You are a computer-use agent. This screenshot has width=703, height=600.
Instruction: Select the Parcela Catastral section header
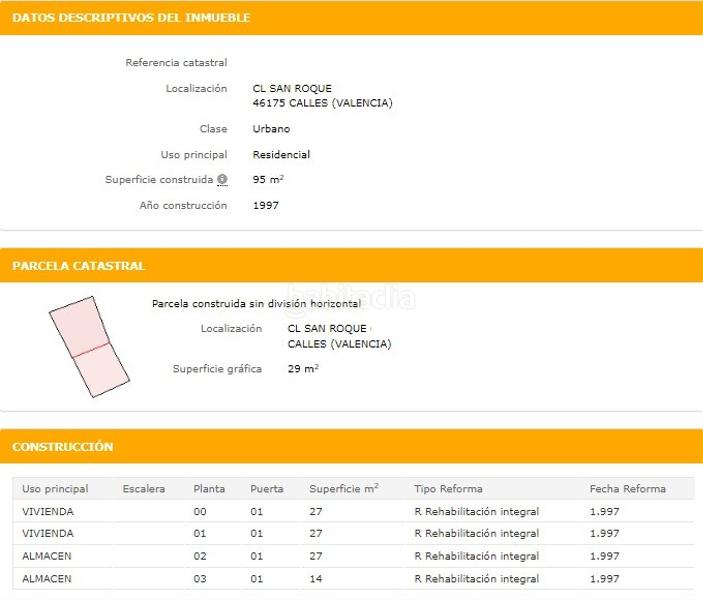coord(79,266)
